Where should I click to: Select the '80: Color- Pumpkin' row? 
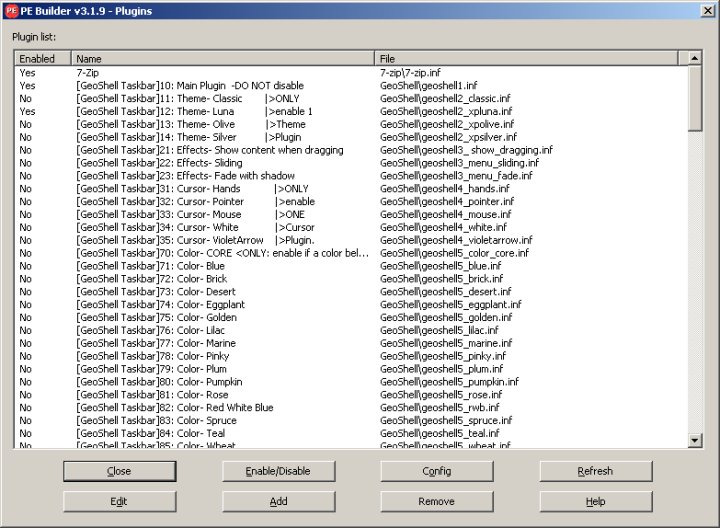point(351,381)
